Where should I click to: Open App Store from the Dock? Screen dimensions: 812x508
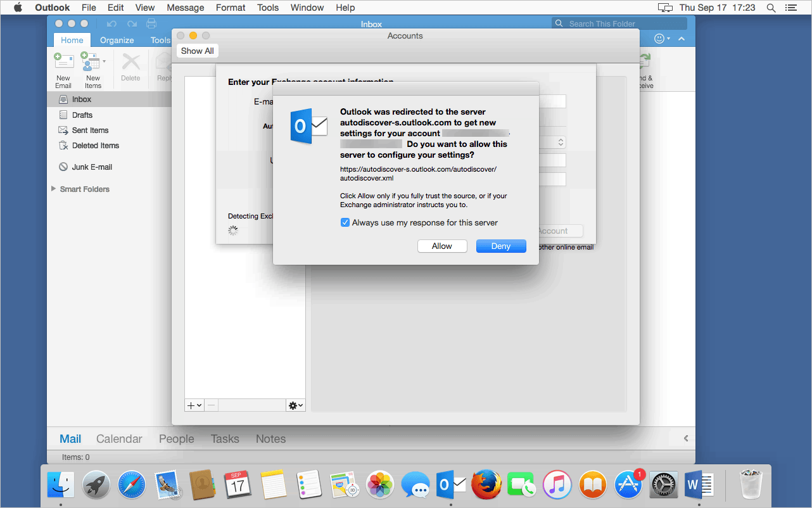point(628,485)
